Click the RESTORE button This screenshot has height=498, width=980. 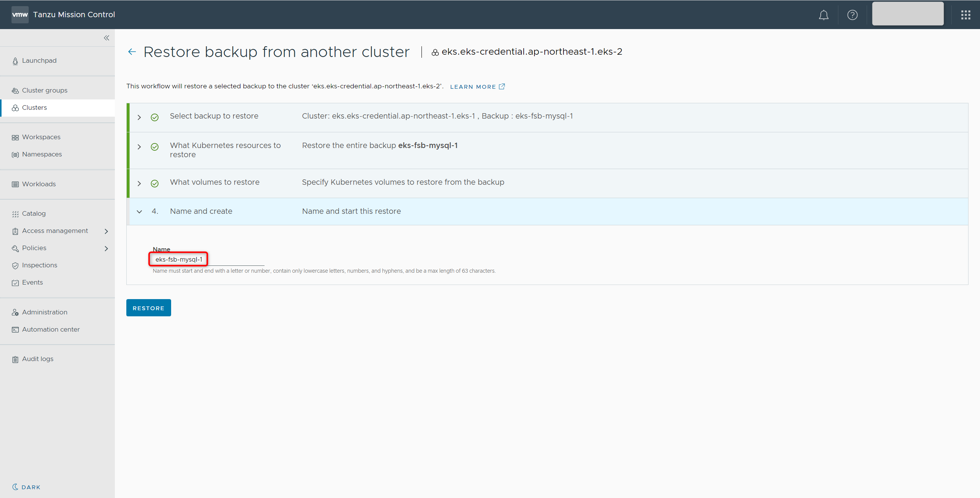pos(149,308)
